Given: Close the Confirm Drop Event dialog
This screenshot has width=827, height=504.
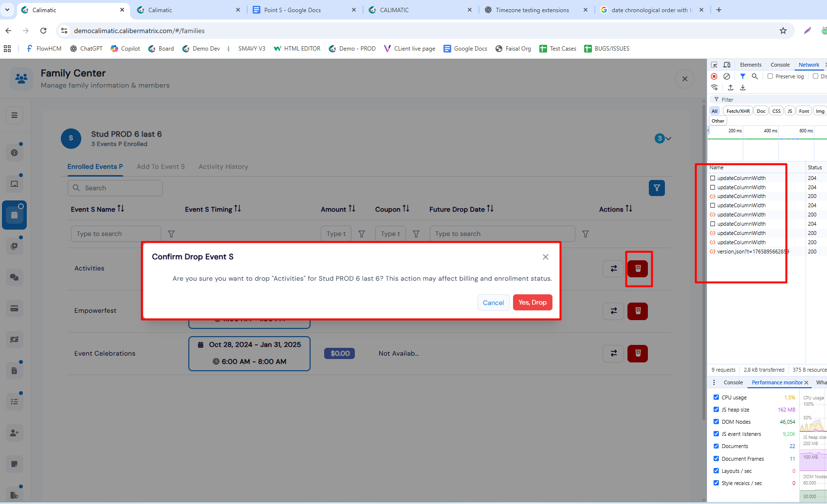Looking at the screenshot, I should (546, 257).
